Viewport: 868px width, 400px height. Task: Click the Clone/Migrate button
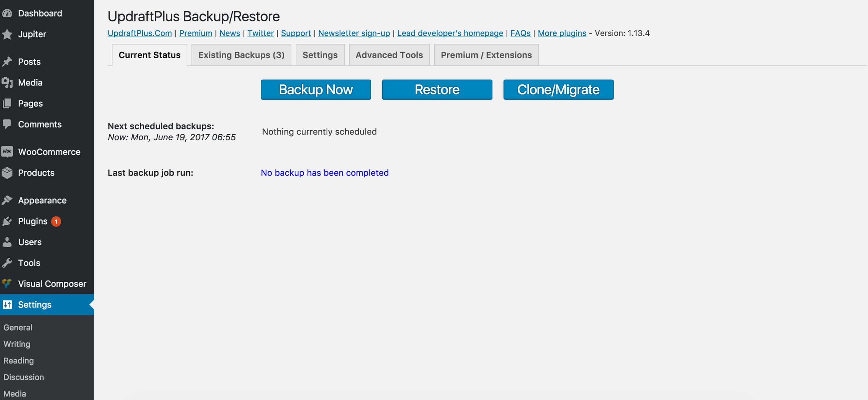[x=558, y=90]
